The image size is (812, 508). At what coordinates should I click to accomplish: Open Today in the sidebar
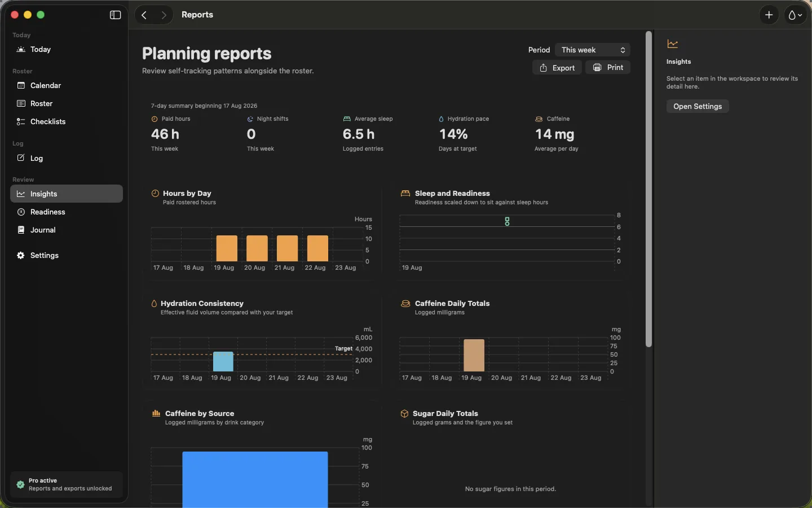(67, 50)
